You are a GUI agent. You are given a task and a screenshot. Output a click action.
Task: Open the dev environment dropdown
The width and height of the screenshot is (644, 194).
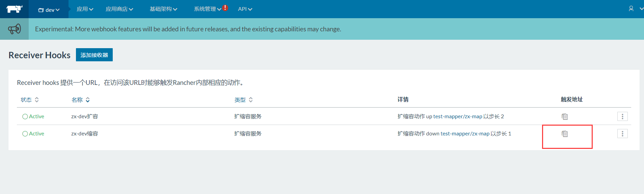tap(49, 10)
